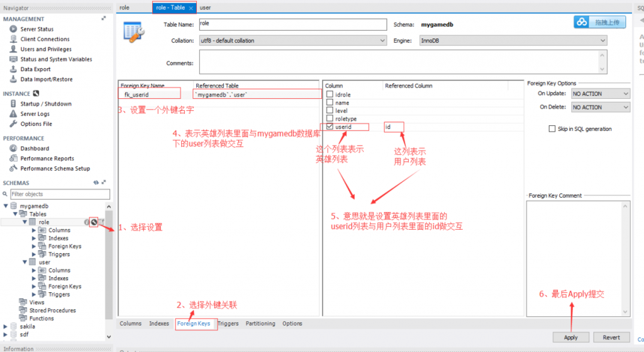Check the idrole column checkbox
Image resolution: width=644 pixels, height=352 pixels.
(x=330, y=94)
